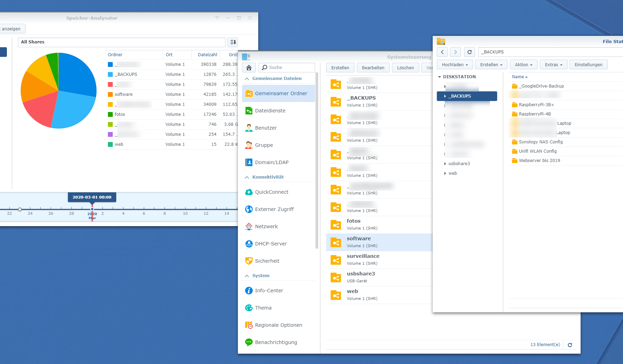
Task: Click Erstellen button in Systemsteuerung
Action: (x=340, y=68)
